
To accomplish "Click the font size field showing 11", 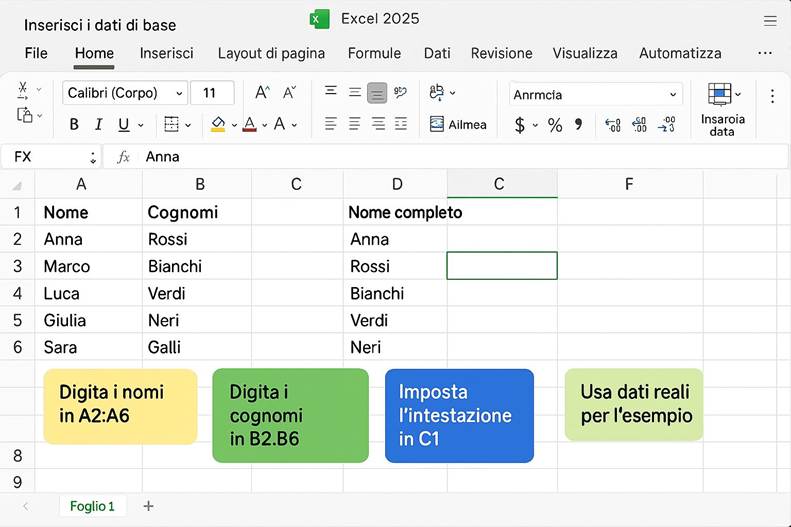I will click(212, 93).
